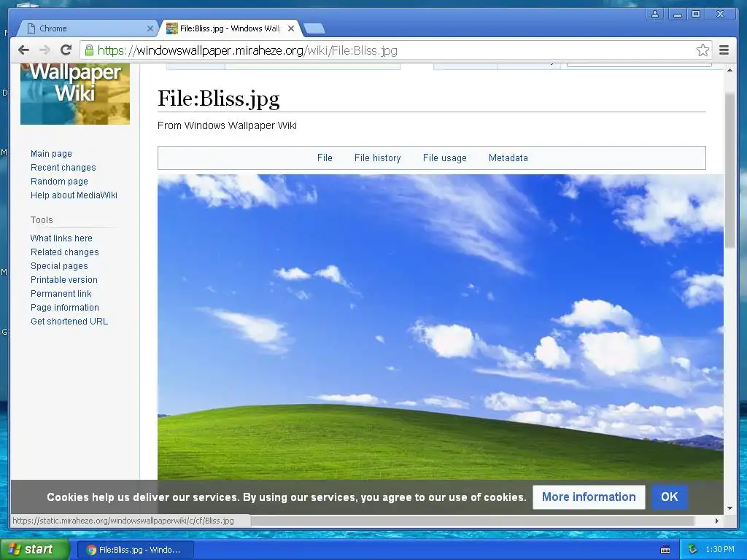Click More information on cookie banner
Viewport: 747px width, 560px height.
point(589,497)
